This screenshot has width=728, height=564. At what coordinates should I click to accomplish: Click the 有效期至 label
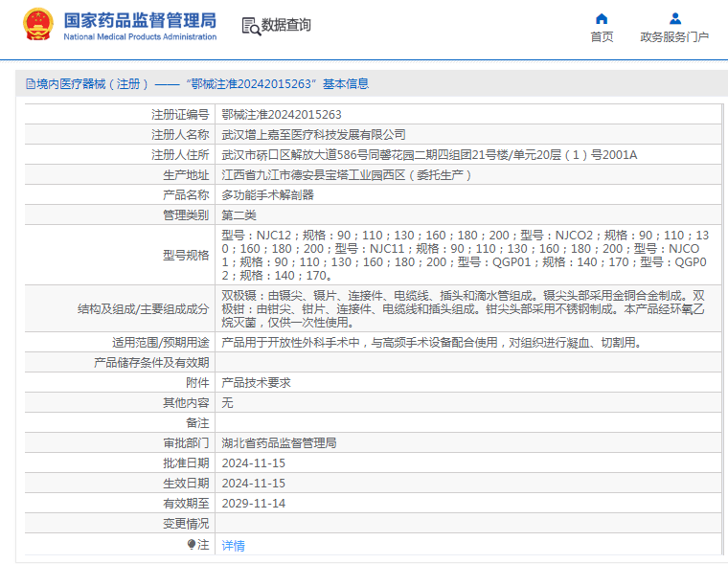pos(186,504)
